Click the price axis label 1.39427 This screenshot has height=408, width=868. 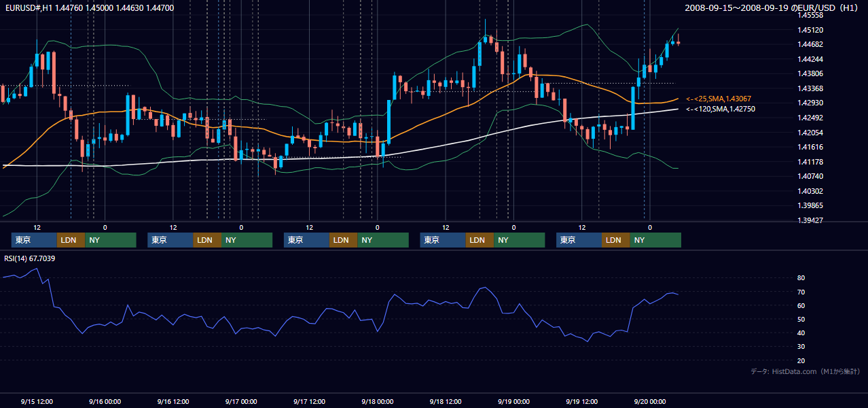[x=810, y=220]
